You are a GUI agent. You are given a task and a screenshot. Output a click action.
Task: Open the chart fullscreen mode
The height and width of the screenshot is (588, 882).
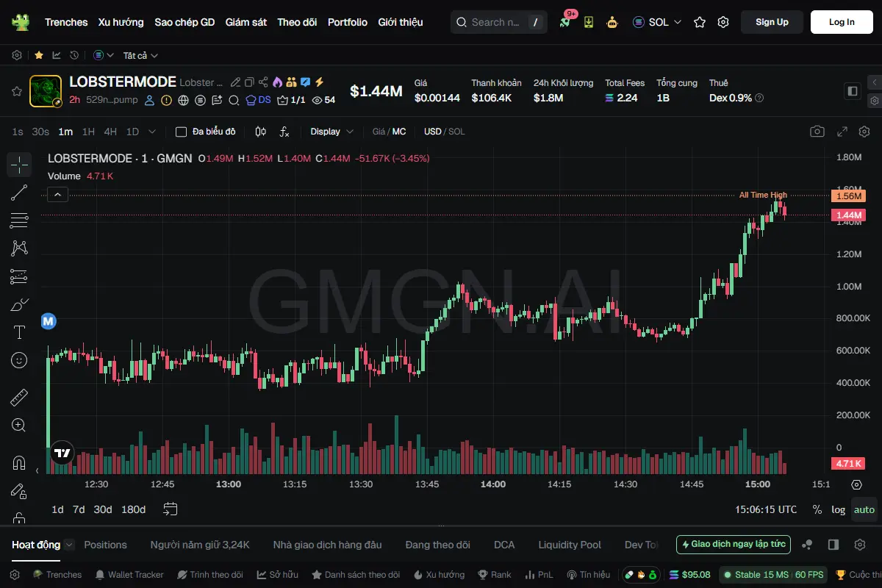[842, 132]
